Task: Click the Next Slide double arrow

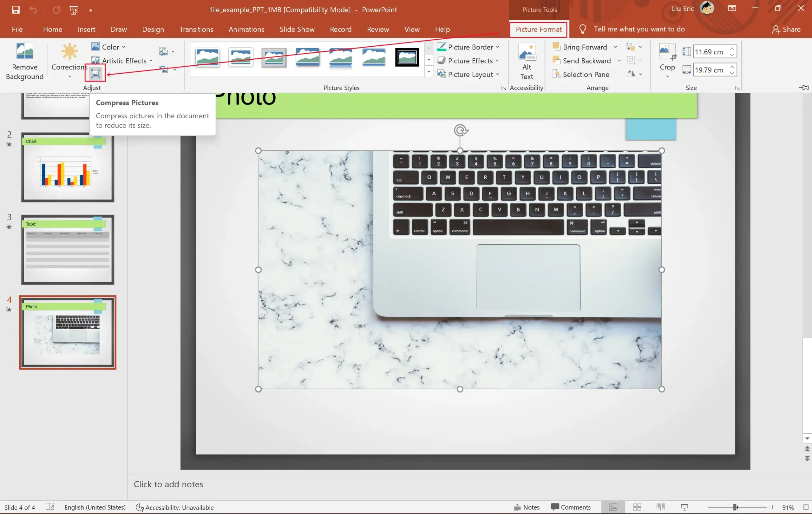Action: coord(807,458)
